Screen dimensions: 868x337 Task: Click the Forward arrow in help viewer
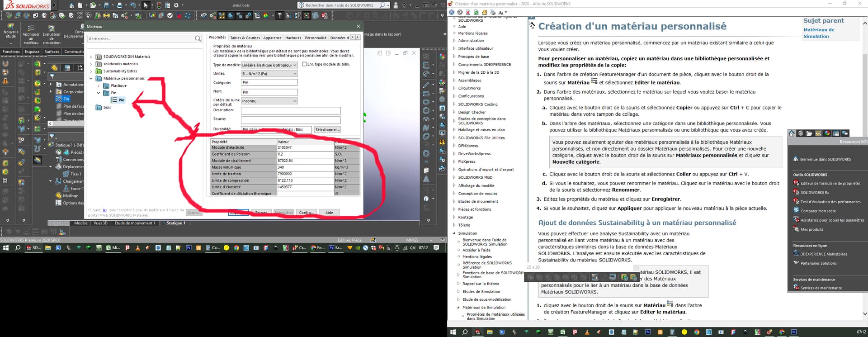(x=460, y=12)
